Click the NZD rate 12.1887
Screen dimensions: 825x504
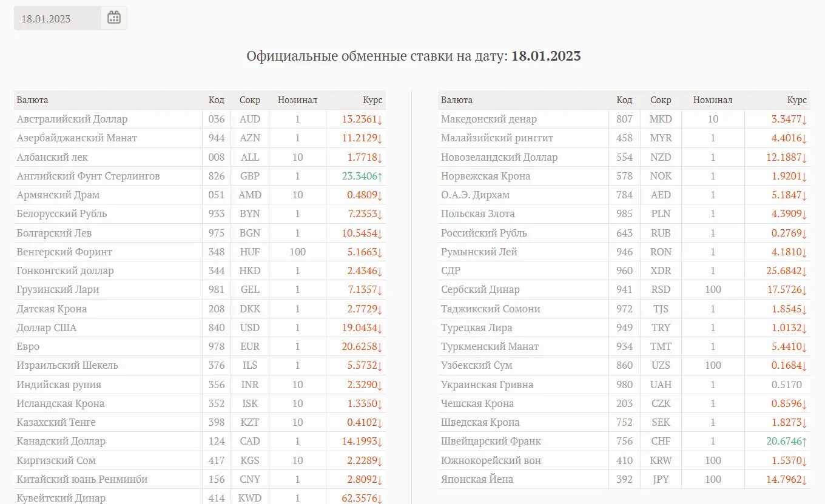point(787,157)
